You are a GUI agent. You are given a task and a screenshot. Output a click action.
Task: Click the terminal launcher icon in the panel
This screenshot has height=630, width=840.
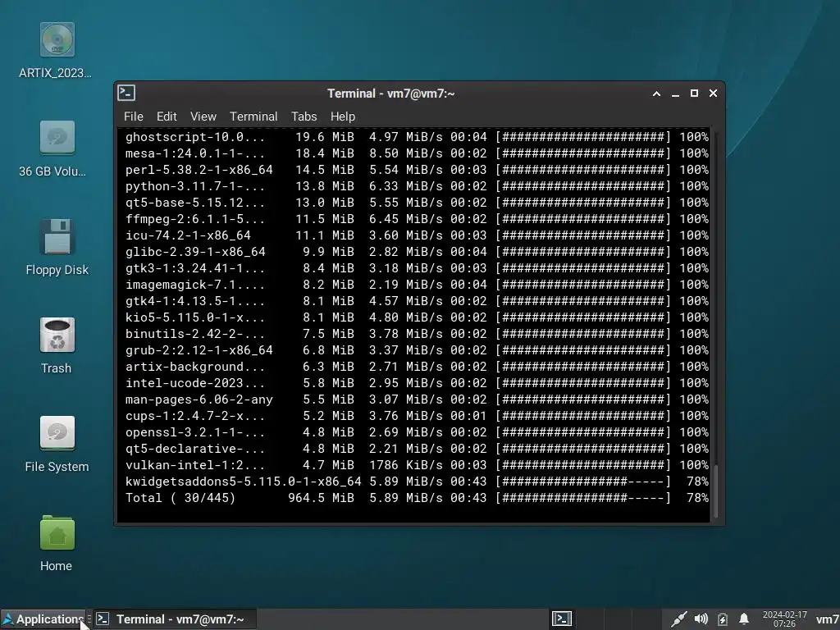click(562, 619)
